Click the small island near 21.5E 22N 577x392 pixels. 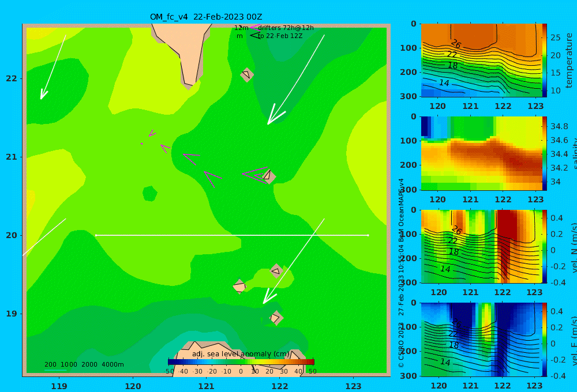pos(246,74)
